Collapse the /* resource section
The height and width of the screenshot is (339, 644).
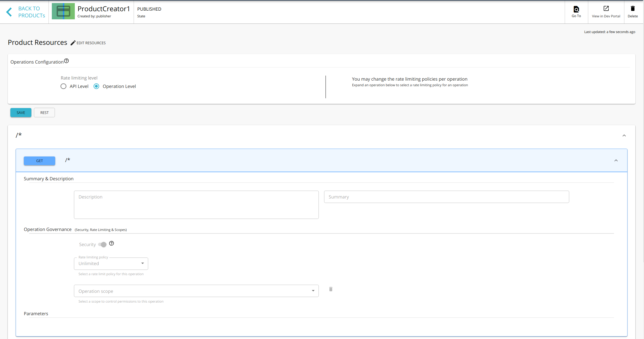click(x=624, y=135)
